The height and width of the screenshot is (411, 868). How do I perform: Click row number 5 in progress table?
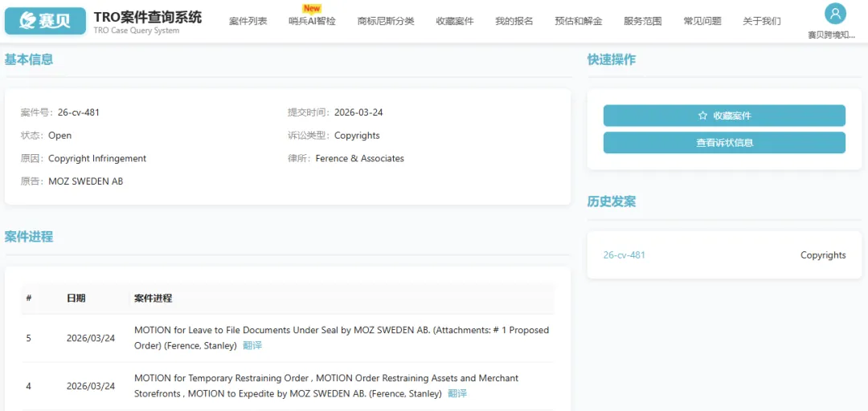pos(29,338)
